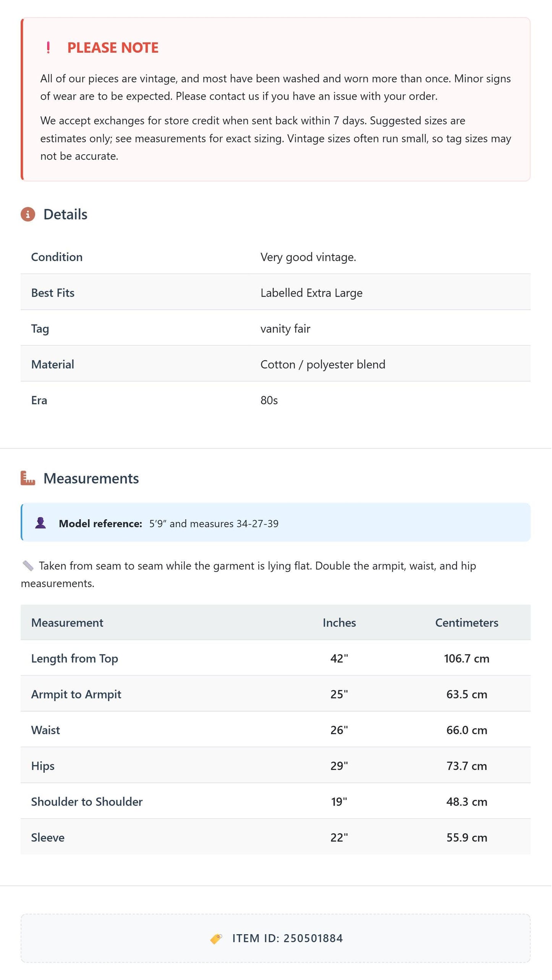Click the Armpit to Armpit row label
Viewport: 552px width, 980px height.
(x=76, y=694)
